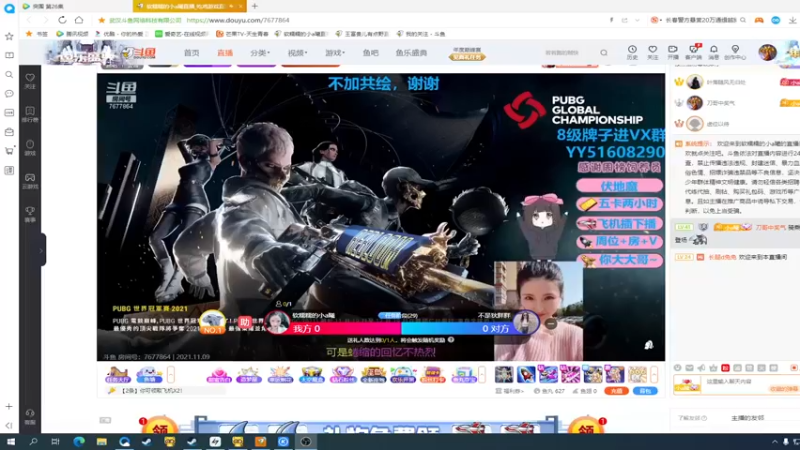Screen dimensions: 800x450
Task: Click the browser refresh icon
Action: pos(62,20)
